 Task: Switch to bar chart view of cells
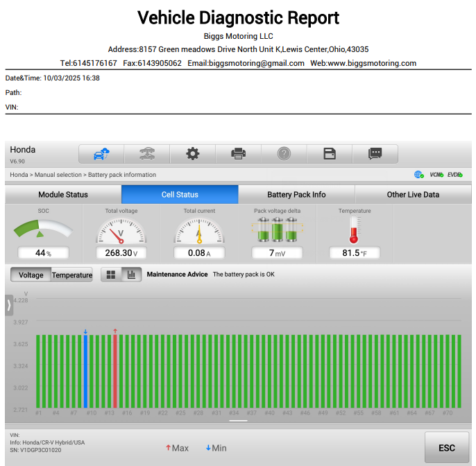(131, 275)
